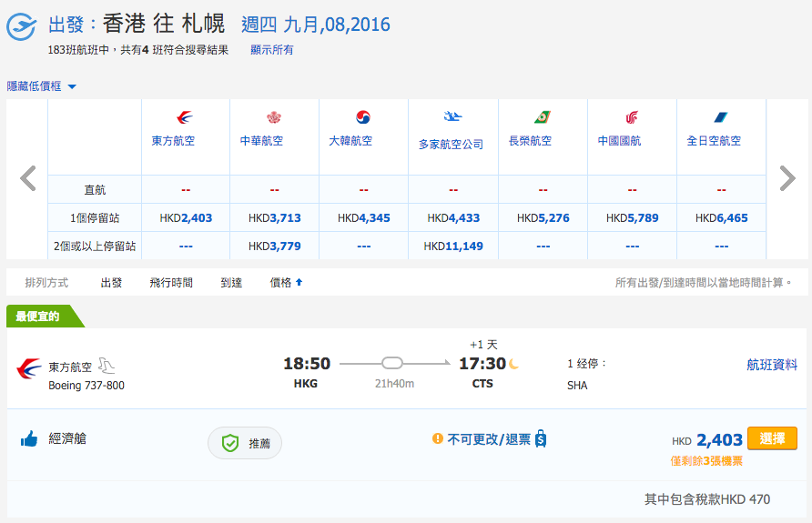Show previous airlines with the left chevron arrow
The height and width of the screenshot is (523, 812).
[28, 178]
